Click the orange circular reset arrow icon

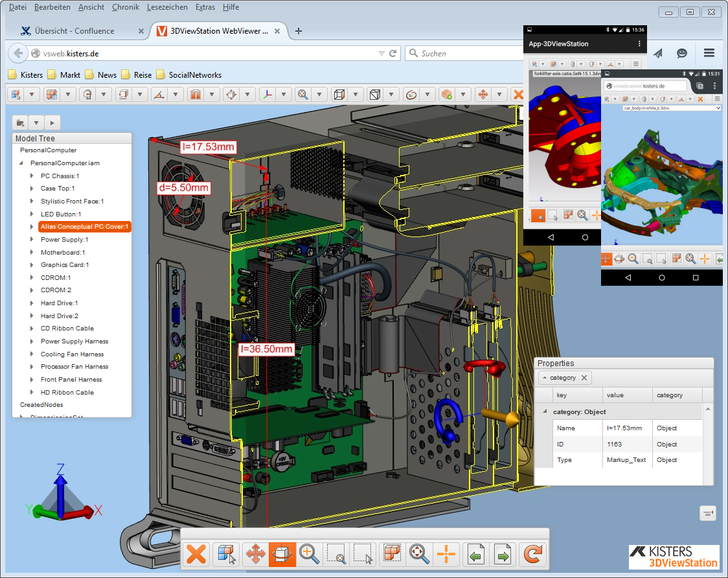533,555
